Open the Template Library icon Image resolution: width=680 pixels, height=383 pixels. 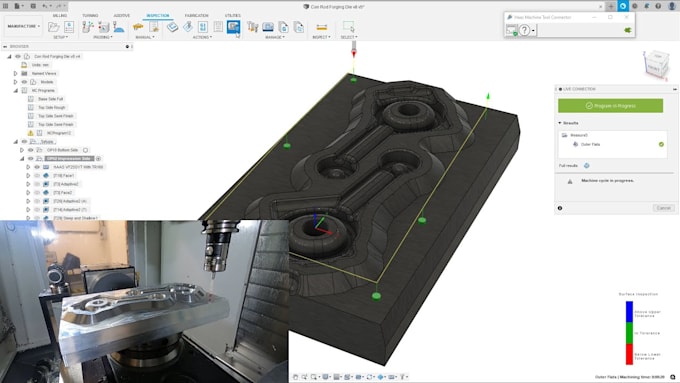click(299, 27)
